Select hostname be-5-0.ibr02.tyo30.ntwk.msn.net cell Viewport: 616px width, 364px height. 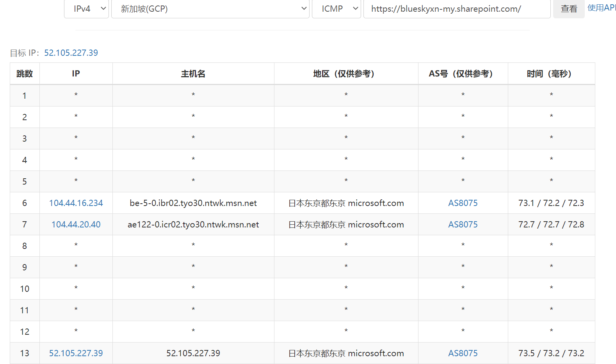click(x=193, y=203)
